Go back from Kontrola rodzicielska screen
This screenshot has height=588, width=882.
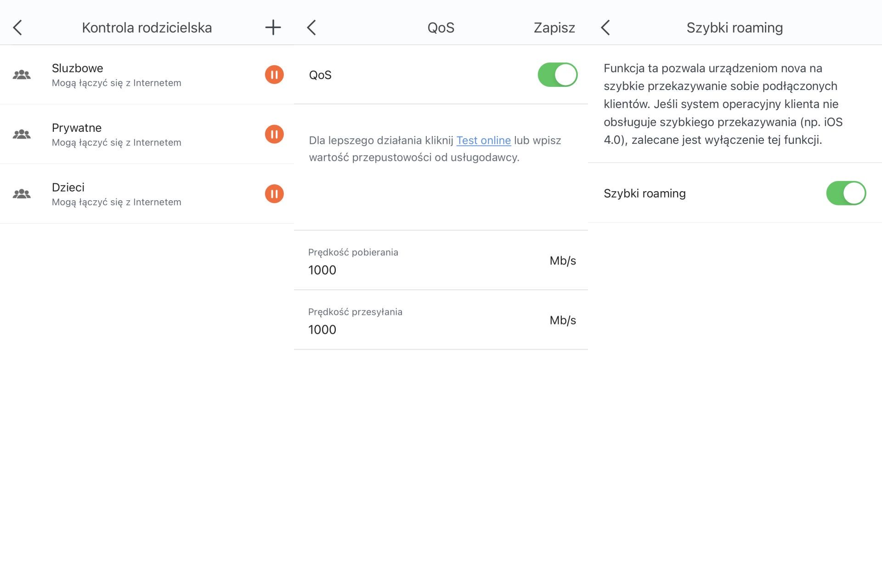tap(17, 28)
